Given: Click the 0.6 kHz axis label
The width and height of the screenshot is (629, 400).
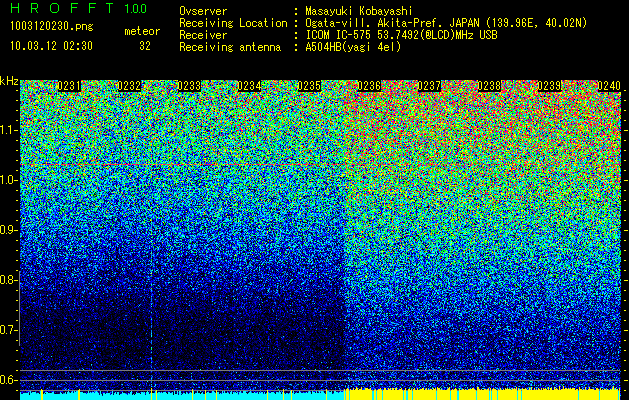Looking at the screenshot, I should [8, 380].
